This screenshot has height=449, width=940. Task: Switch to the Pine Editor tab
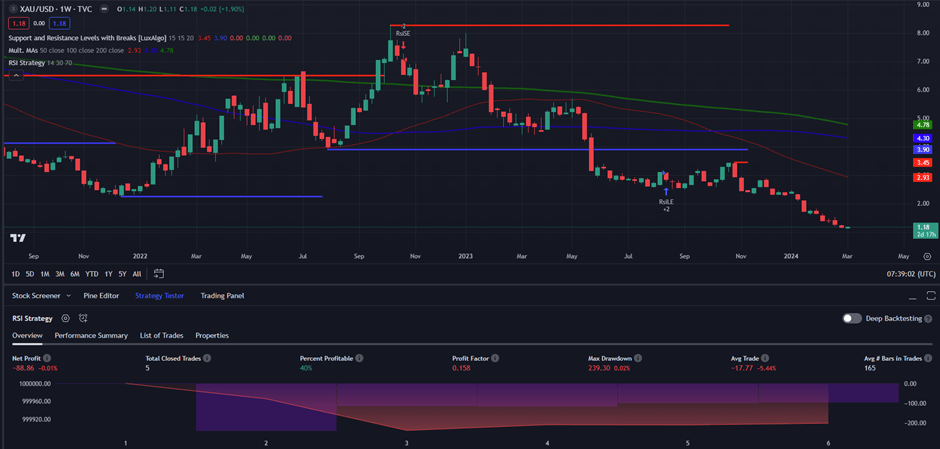tap(101, 296)
